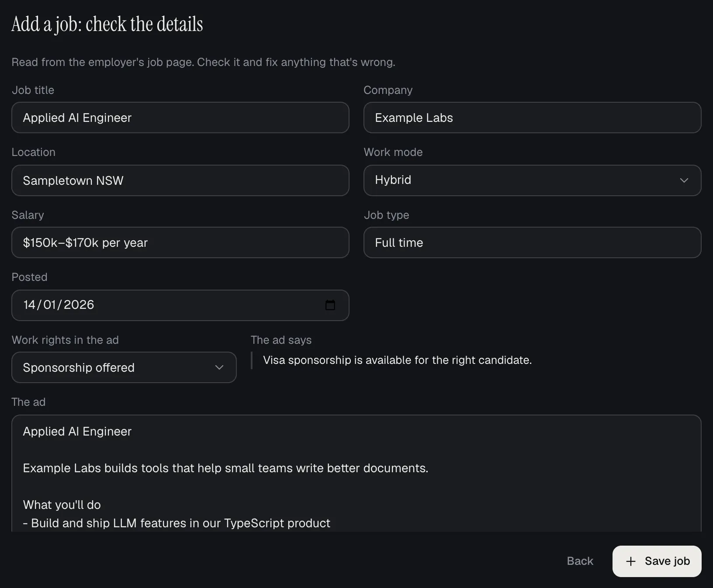713x588 pixels.
Task: Click the line "Example Labs builds tools"
Action: point(225,468)
